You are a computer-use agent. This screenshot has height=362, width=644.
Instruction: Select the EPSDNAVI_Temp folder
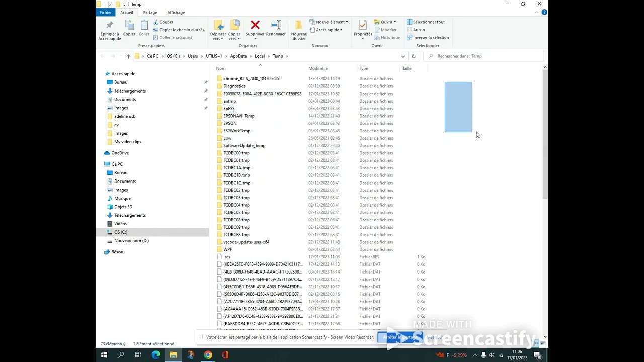(x=239, y=116)
